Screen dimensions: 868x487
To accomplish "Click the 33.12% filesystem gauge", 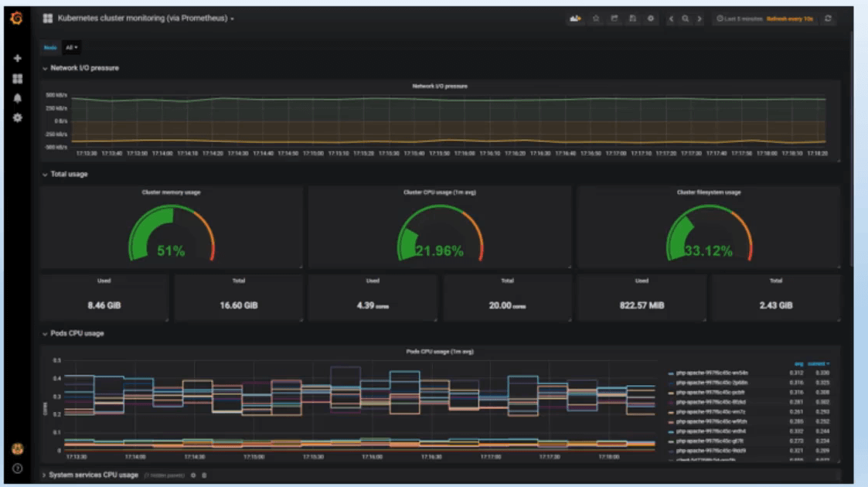I will point(709,233).
